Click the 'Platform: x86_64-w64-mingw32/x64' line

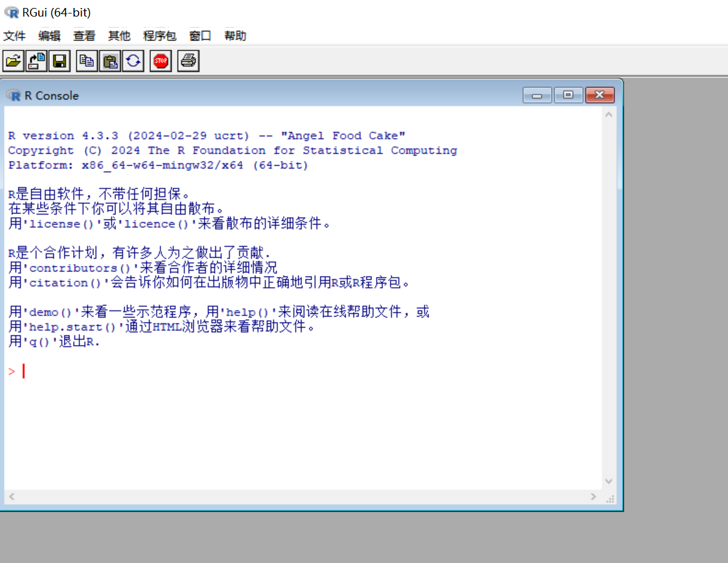tap(158, 166)
